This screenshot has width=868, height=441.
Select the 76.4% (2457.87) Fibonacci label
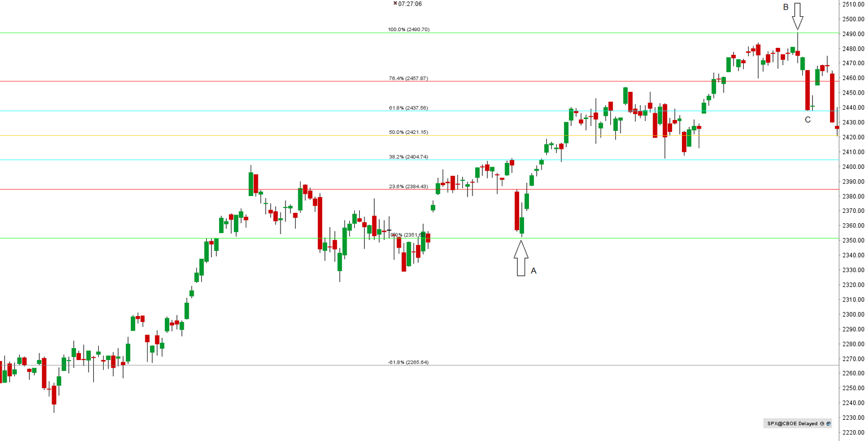(408, 78)
